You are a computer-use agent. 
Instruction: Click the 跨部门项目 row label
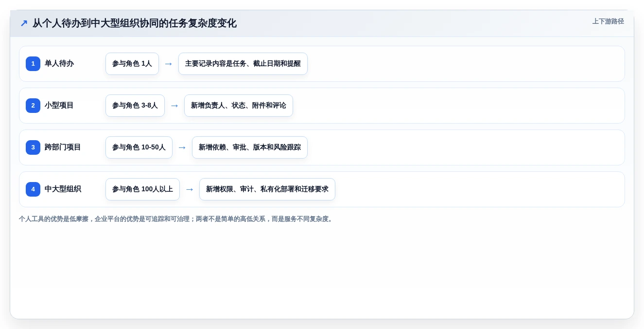(x=63, y=147)
